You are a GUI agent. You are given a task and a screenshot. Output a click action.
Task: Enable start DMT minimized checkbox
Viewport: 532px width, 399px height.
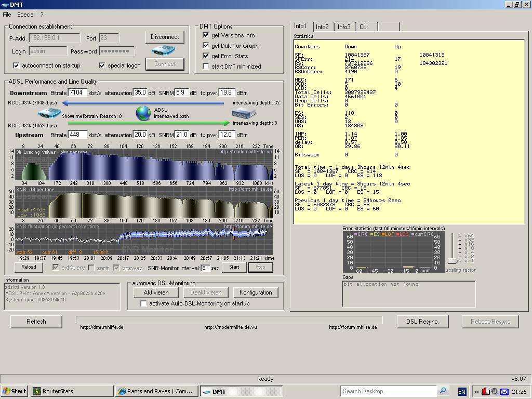tap(206, 66)
